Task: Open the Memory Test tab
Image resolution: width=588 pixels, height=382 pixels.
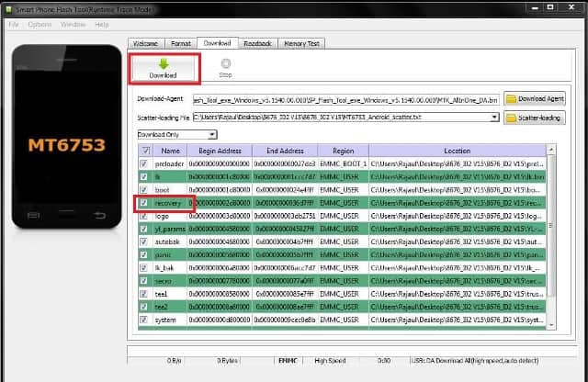Action: tap(301, 43)
